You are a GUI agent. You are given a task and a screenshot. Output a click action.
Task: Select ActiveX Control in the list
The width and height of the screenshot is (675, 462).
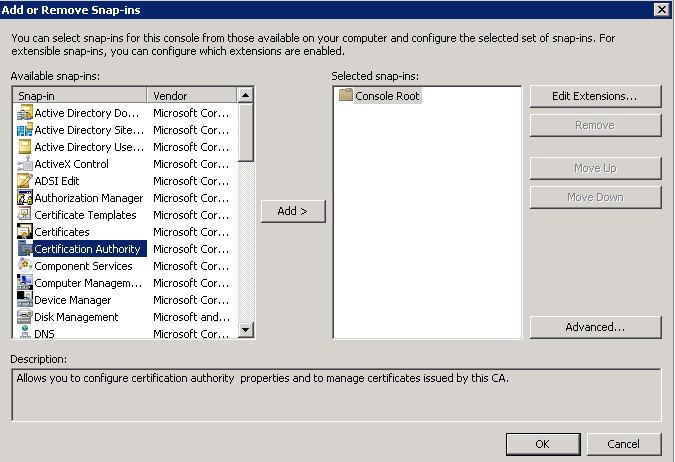(71, 164)
